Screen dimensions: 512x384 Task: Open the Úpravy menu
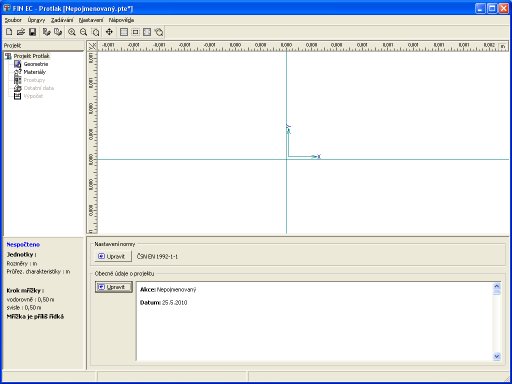36,20
